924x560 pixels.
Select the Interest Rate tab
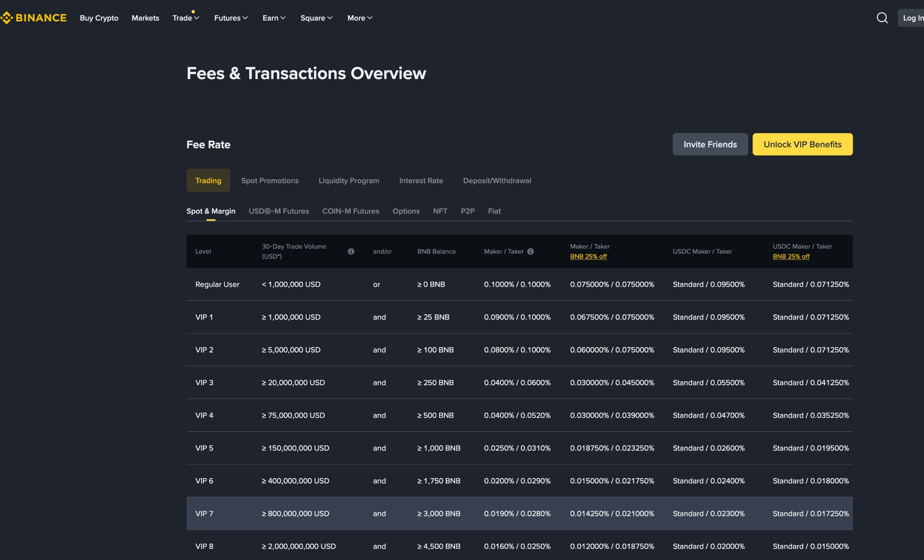click(421, 180)
